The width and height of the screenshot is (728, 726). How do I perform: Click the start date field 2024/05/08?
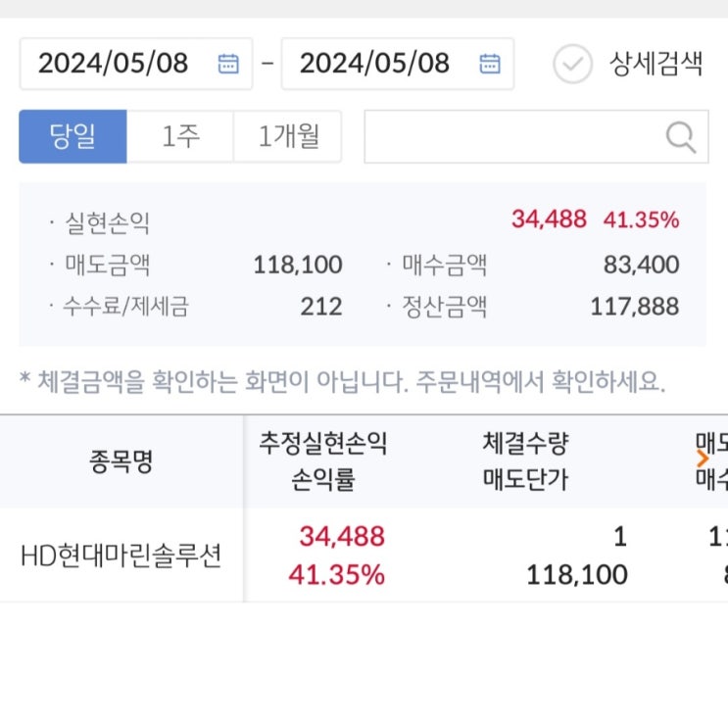114,65
